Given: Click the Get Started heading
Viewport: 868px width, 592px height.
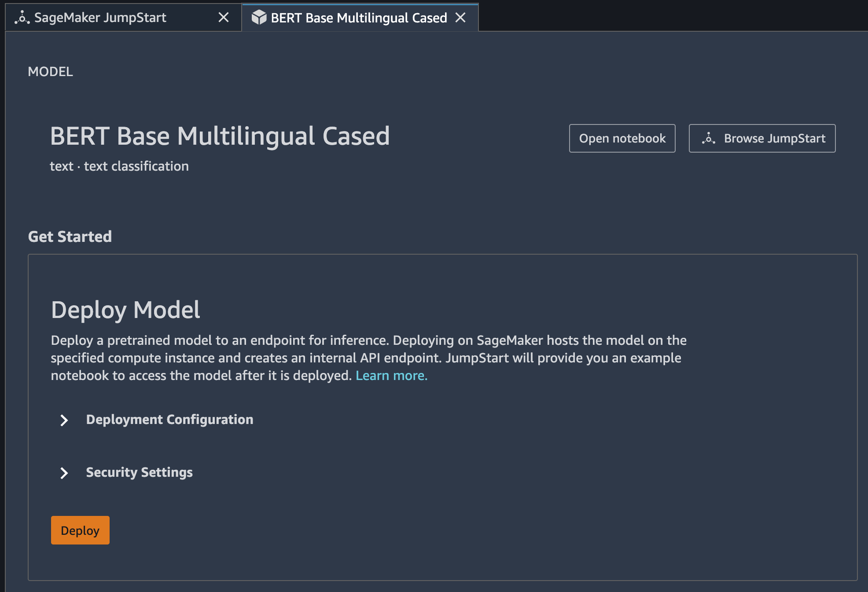Looking at the screenshot, I should pos(70,236).
